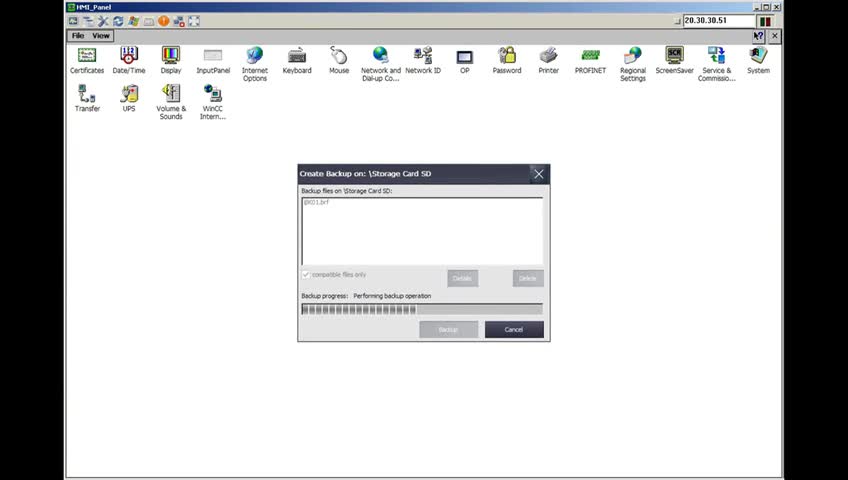The image size is (848, 480).
Task: Open the Date/Time settings icon
Action: (129, 60)
